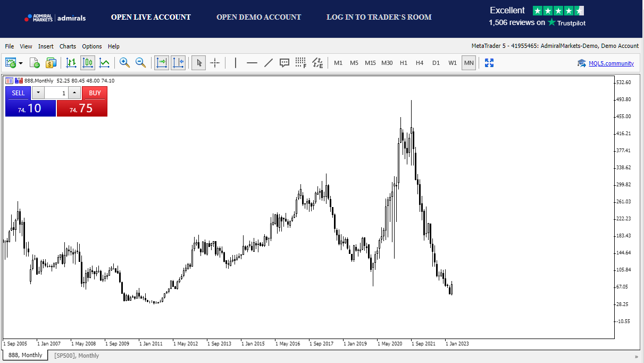Open the File menu
Image resolution: width=644 pixels, height=363 pixels.
(10, 46)
